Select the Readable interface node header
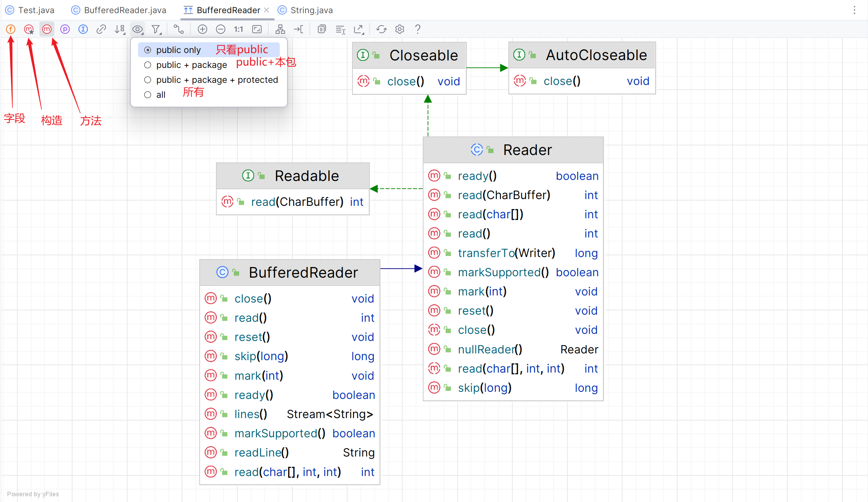 click(x=293, y=176)
